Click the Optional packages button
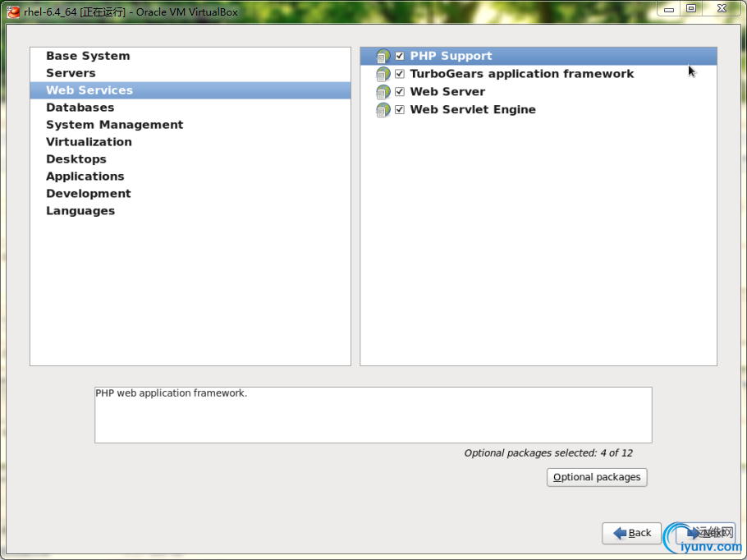747x560 pixels. (597, 477)
